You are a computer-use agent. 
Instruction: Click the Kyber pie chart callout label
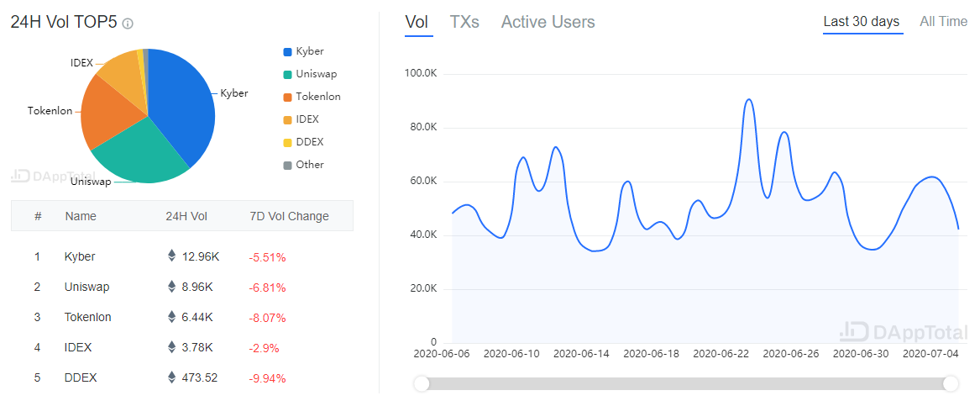233,93
